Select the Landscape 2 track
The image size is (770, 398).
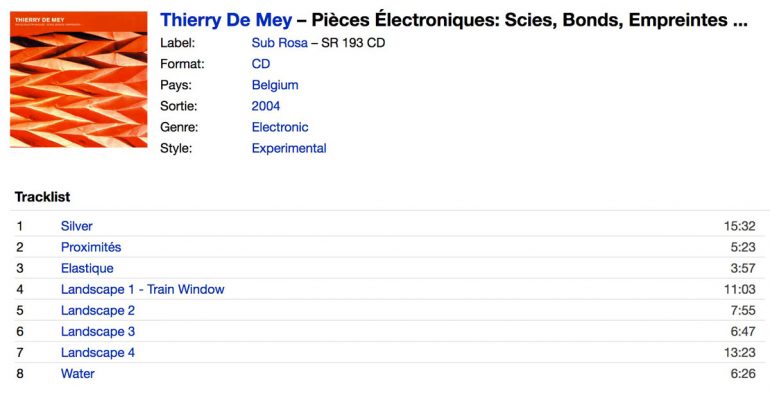click(x=98, y=311)
